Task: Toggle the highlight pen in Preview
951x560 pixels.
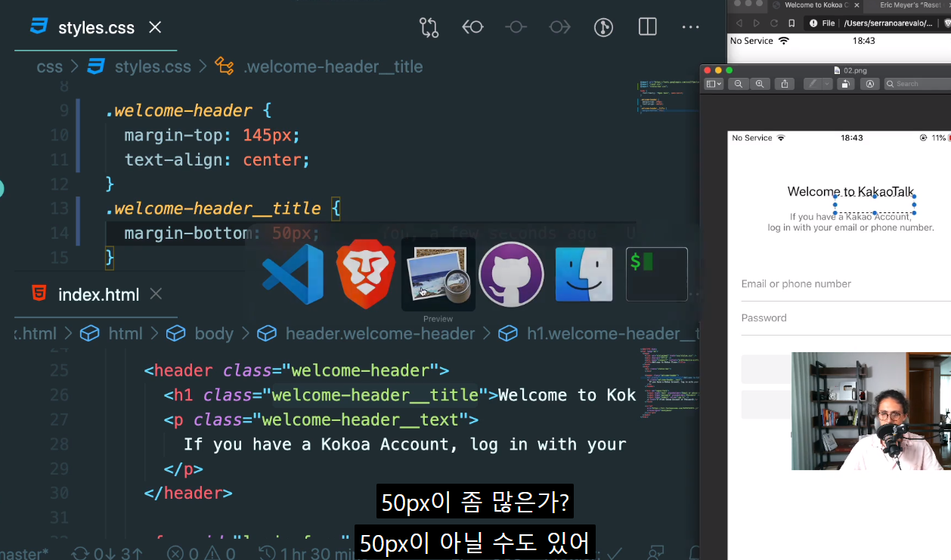Action: (x=813, y=84)
